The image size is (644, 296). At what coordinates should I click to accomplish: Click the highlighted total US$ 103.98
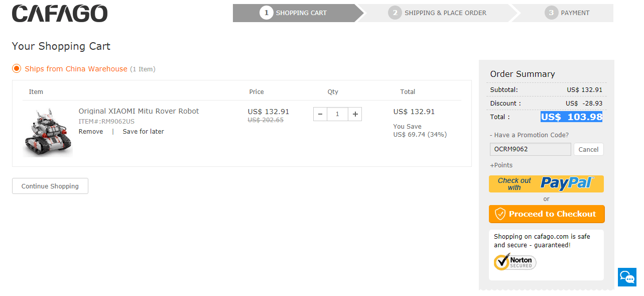click(571, 117)
